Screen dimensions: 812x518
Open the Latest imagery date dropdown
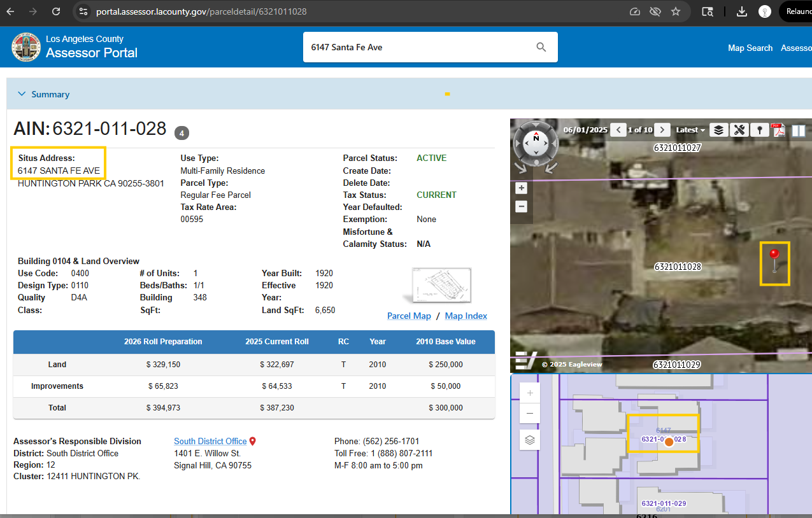pyautogui.click(x=690, y=130)
